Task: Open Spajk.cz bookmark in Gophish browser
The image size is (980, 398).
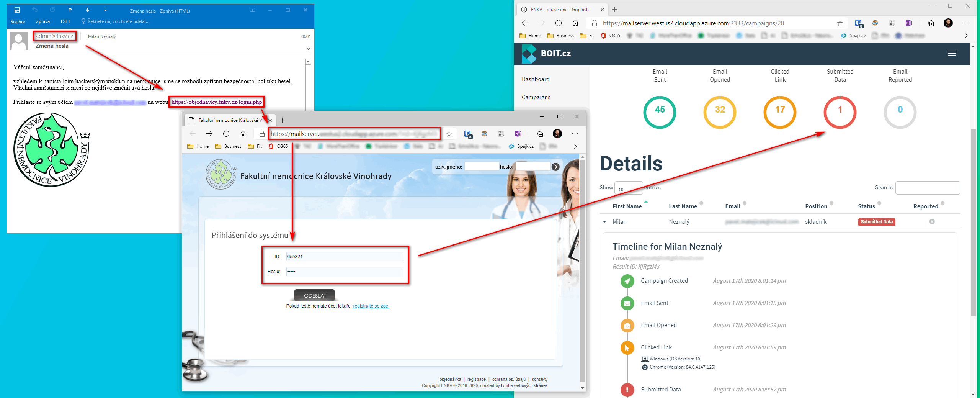Action: [853, 36]
